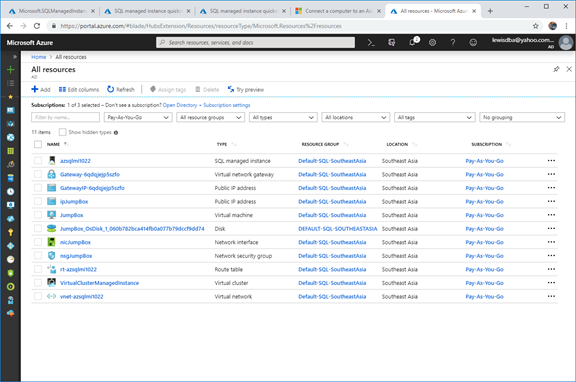The width and height of the screenshot is (576, 382).
Task: Open a new browser tab
Action: (490, 11)
